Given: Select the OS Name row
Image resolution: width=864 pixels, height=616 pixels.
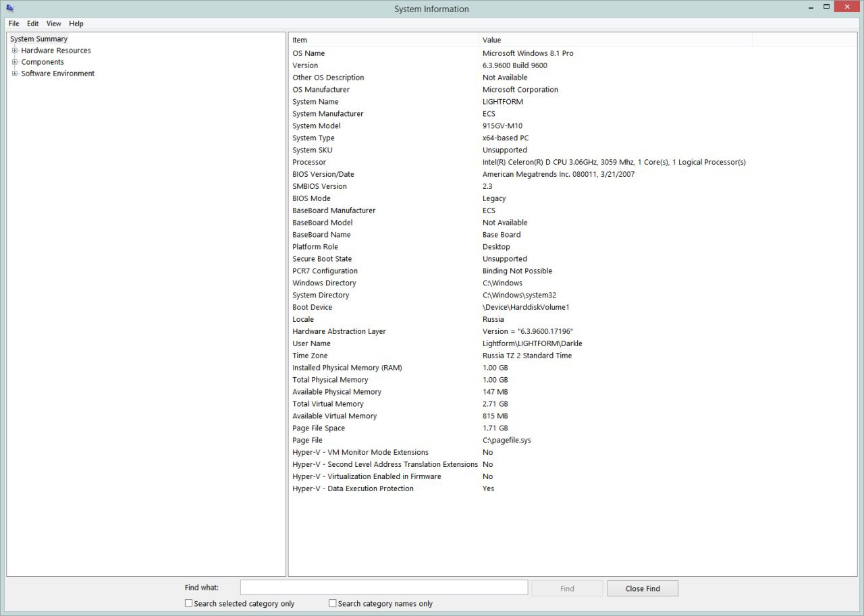Looking at the screenshot, I should click(308, 53).
